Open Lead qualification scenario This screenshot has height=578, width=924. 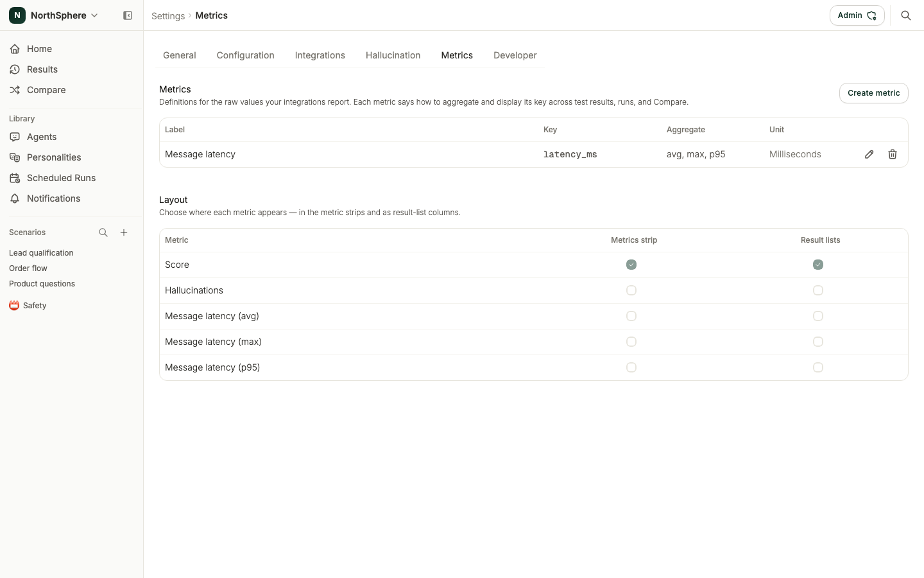(41, 253)
